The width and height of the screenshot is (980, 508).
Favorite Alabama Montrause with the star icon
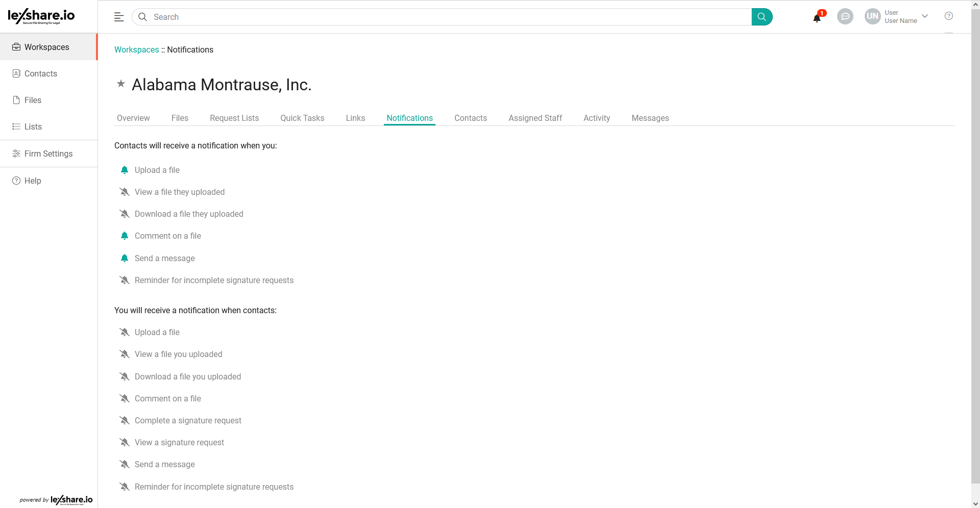point(121,84)
